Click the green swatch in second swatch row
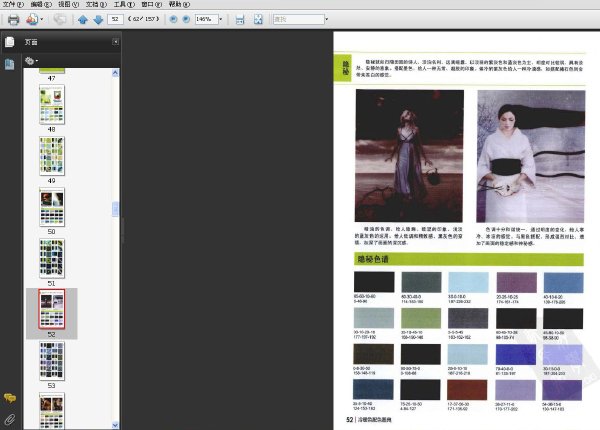This screenshot has width=600, height=430. (421, 318)
